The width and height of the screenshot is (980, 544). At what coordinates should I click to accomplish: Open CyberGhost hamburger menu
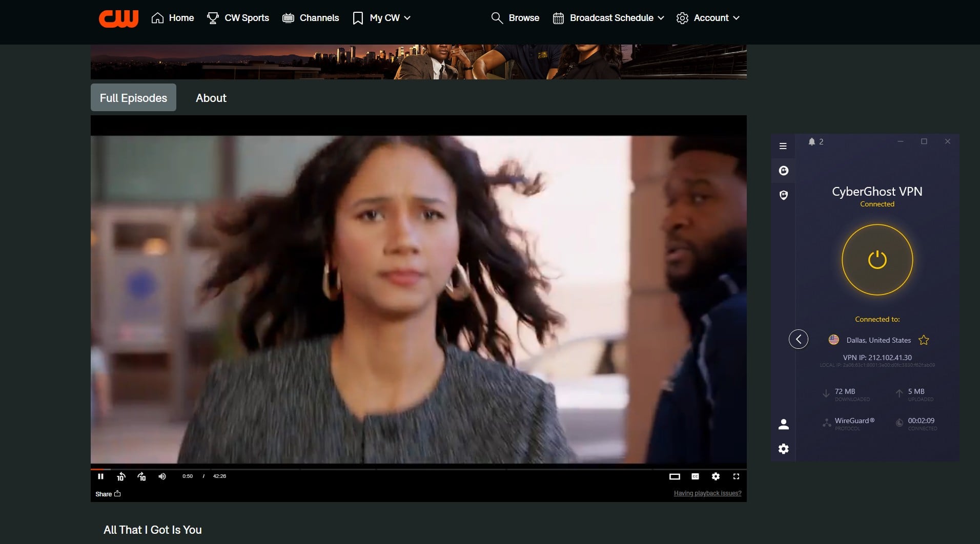[x=783, y=146]
